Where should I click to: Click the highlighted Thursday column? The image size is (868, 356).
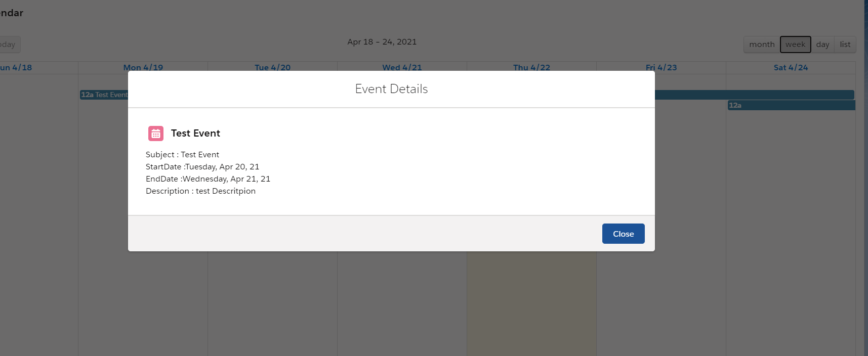(x=531, y=303)
